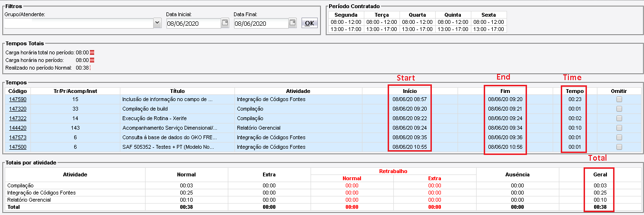This screenshot has width=644, height=215.
Task: Check Omitir for code 147320
Action: coord(619,109)
